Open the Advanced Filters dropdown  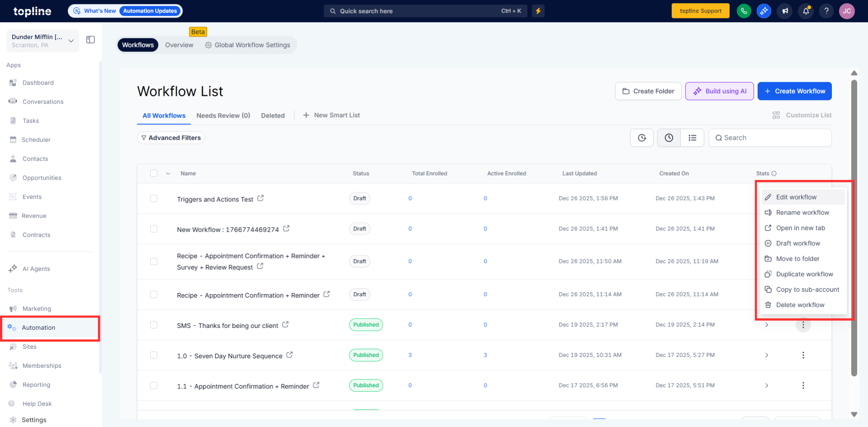[171, 138]
